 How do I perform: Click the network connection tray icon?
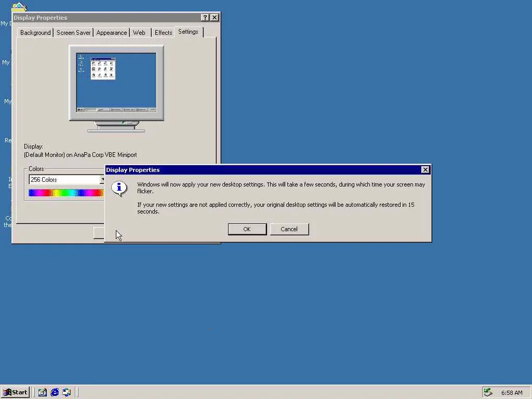pos(487,392)
